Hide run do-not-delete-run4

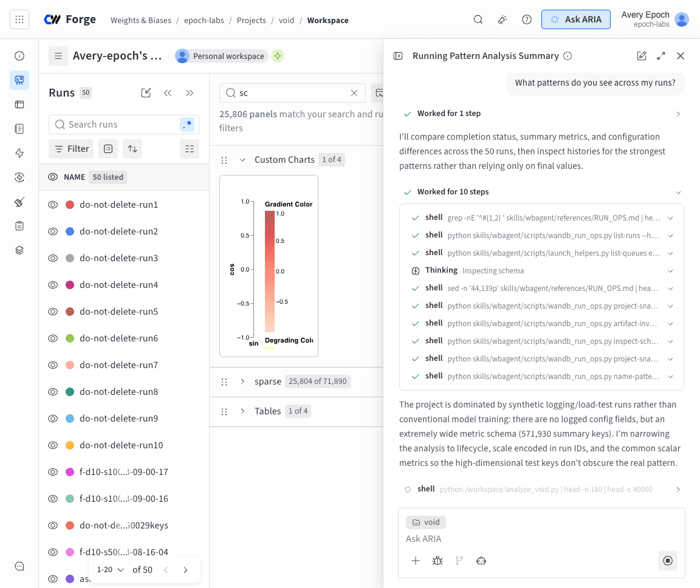click(x=53, y=285)
